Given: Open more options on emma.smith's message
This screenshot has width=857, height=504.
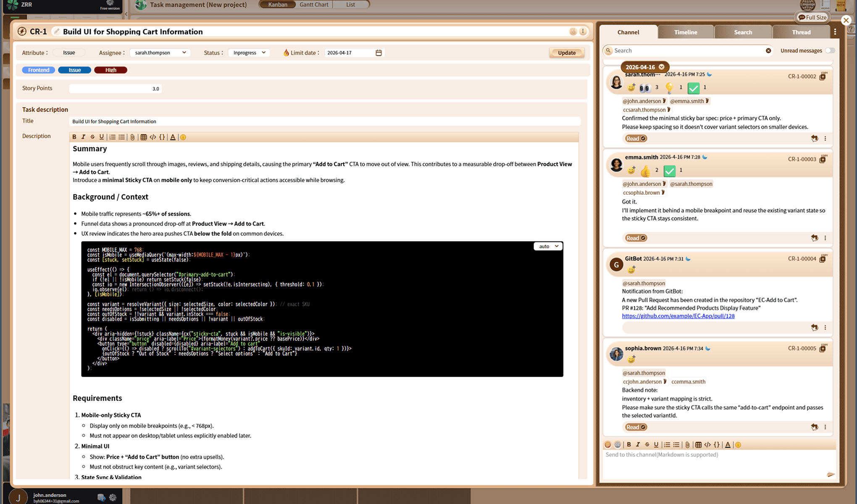Looking at the screenshot, I should coord(825,238).
